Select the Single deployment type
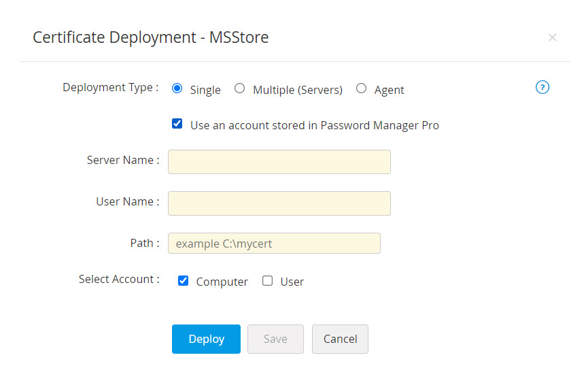The height and width of the screenshot is (383, 588). tap(177, 88)
